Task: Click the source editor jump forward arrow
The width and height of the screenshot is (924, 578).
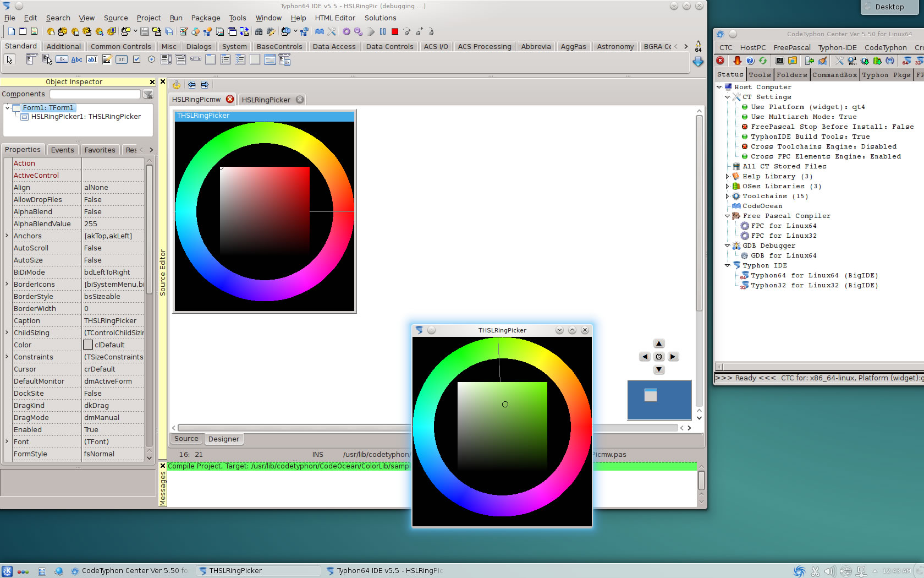Action: [205, 85]
